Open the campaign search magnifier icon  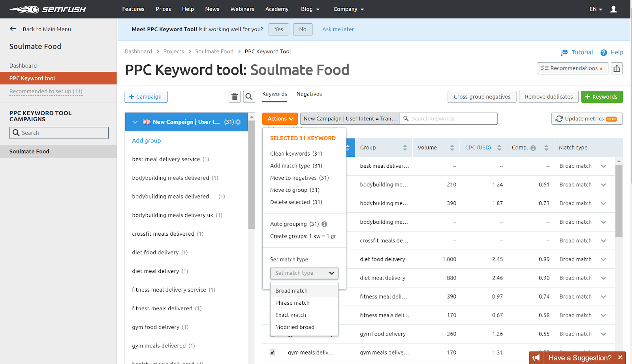(x=249, y=97)
